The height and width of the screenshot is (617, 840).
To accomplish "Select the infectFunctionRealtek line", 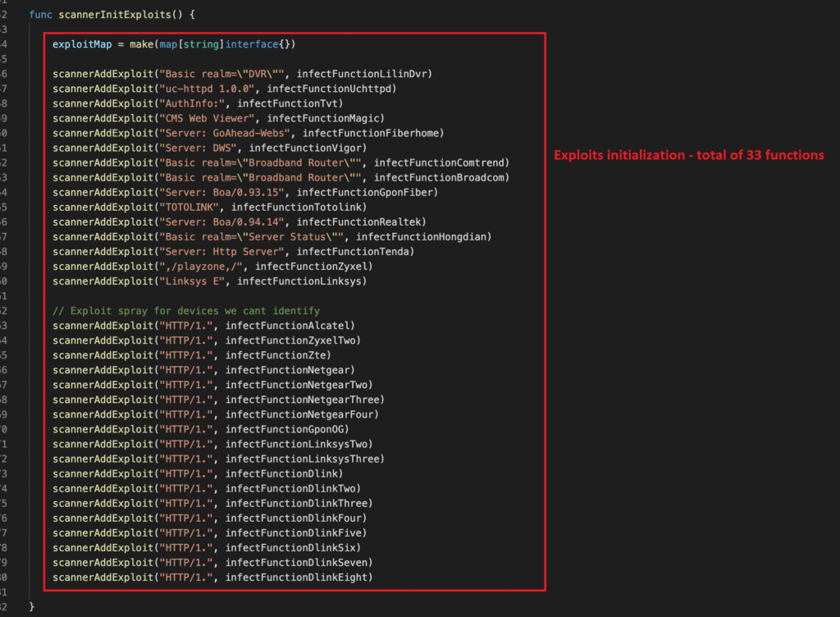I will click(x=240, y=222).
